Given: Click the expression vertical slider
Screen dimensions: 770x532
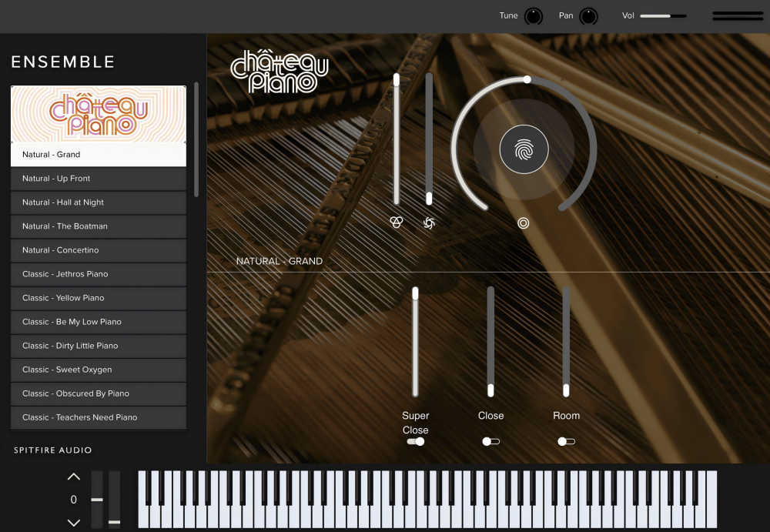Looking at the screenshot, I should click(x=397, y=139).
